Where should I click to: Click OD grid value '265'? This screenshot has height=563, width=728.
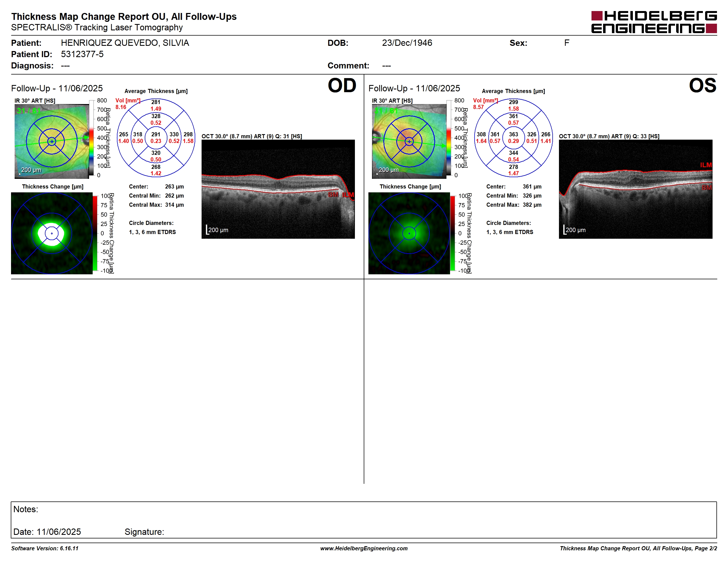124,134
